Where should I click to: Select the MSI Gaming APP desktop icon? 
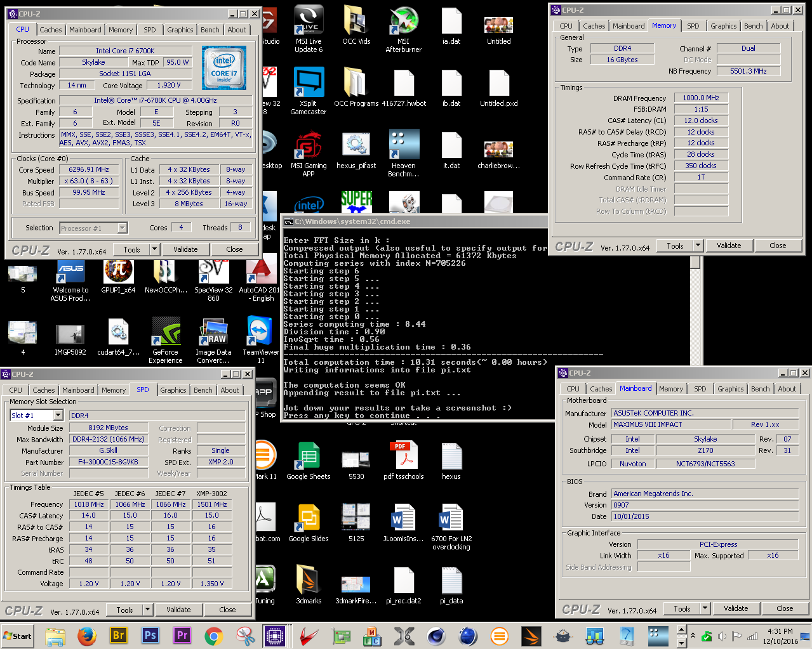[309, 153]
